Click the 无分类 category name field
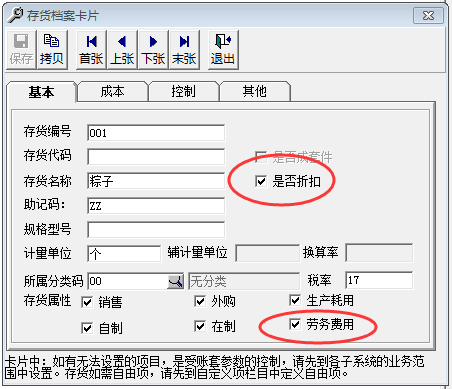 click(x=244, y=281)
